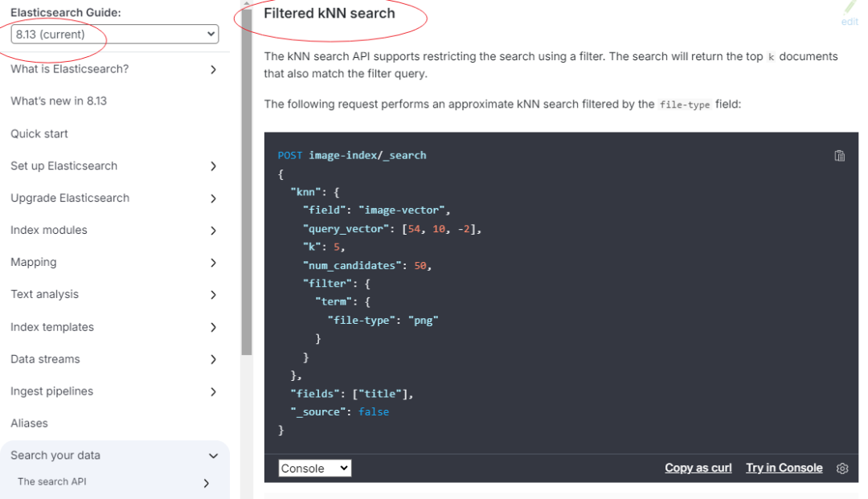Open the Search your data section
The image size is (868, 499).
pos(55,456)
